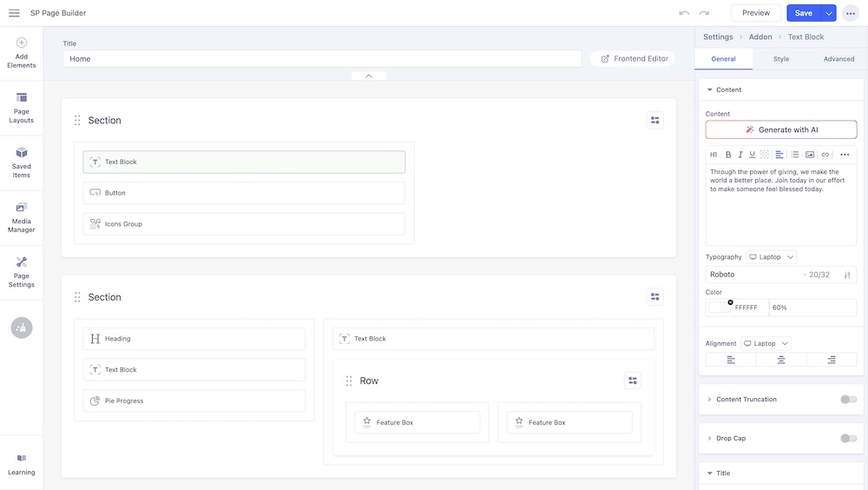Clear the color with the small x badge
Viewport: 868px width, 490px height.
coord(730,302)
